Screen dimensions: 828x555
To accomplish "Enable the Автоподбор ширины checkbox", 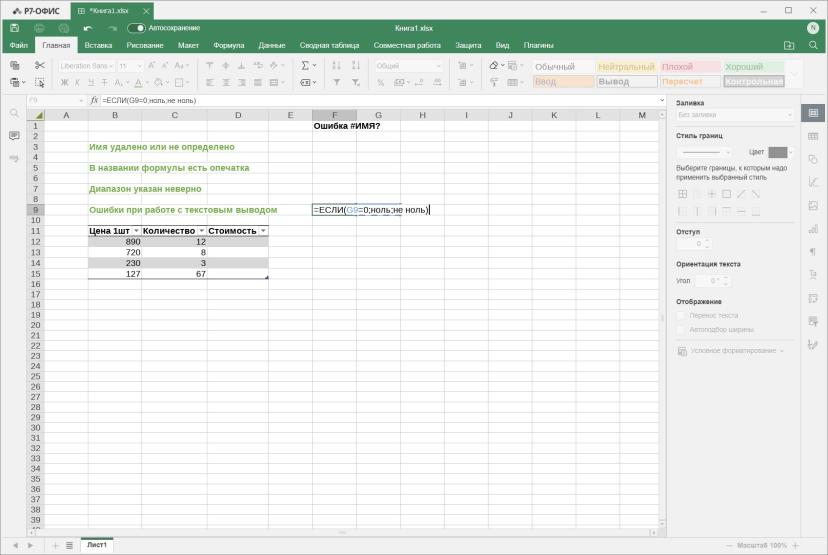I will click(x=681, y=330).
